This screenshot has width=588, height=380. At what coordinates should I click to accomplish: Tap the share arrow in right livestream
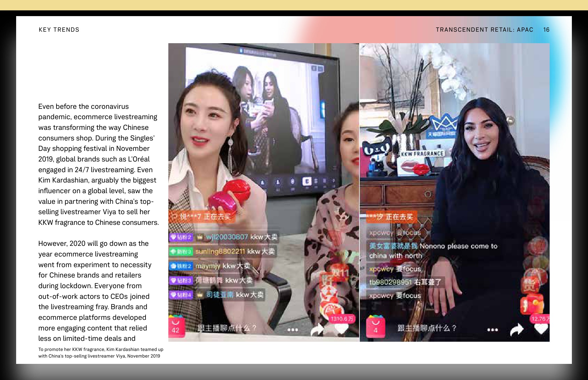click(x=517, y=329)
